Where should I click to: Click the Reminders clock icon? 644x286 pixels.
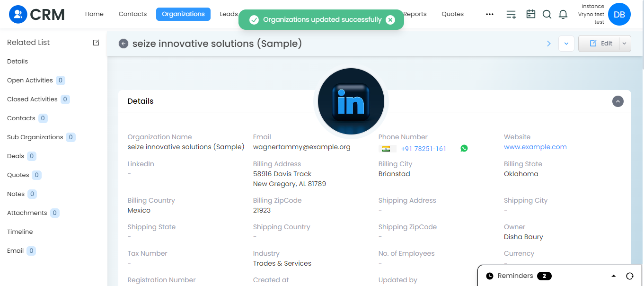490,276
